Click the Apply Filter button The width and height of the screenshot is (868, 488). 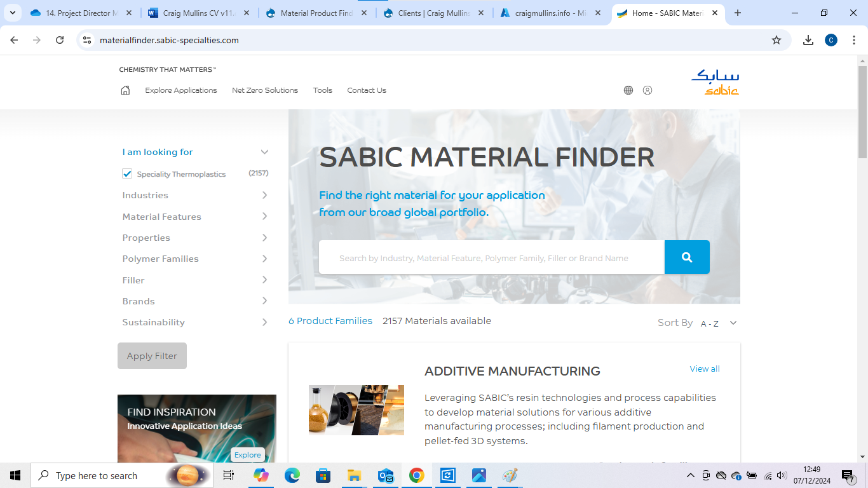tap(152, 356)
